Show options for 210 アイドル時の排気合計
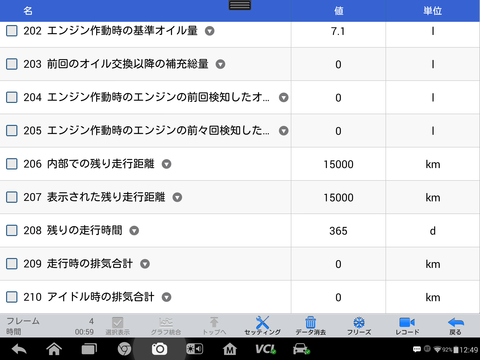Viewport: 480px width, 360px height. (x=166, y=297)
